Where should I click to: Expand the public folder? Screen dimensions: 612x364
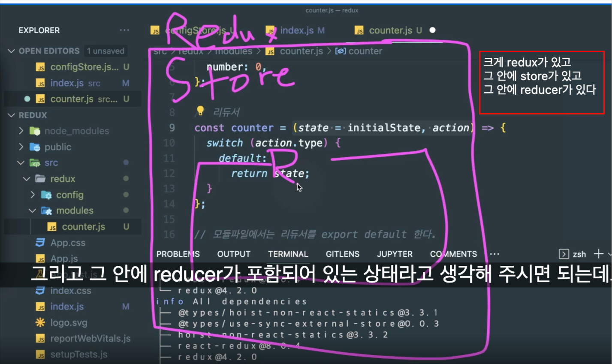point(21,147)
